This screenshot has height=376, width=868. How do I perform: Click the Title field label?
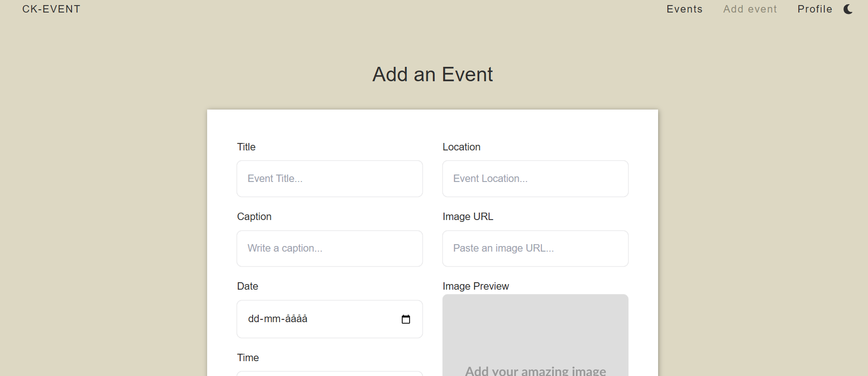(x=246, y=147)
